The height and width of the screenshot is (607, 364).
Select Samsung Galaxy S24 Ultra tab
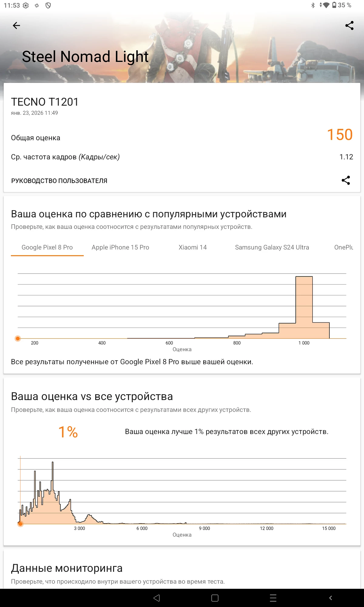(x=272, y=247)
